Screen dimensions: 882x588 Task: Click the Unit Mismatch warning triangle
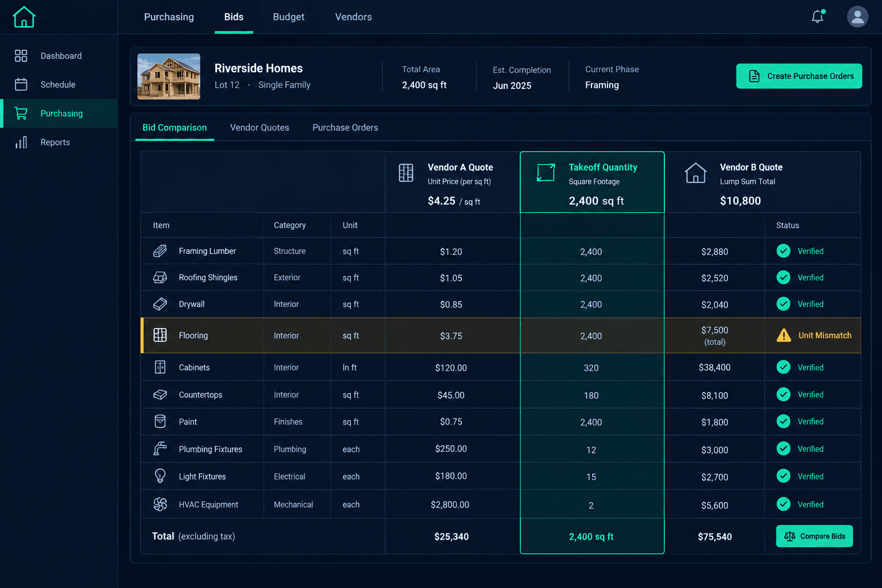coord(784,335)
